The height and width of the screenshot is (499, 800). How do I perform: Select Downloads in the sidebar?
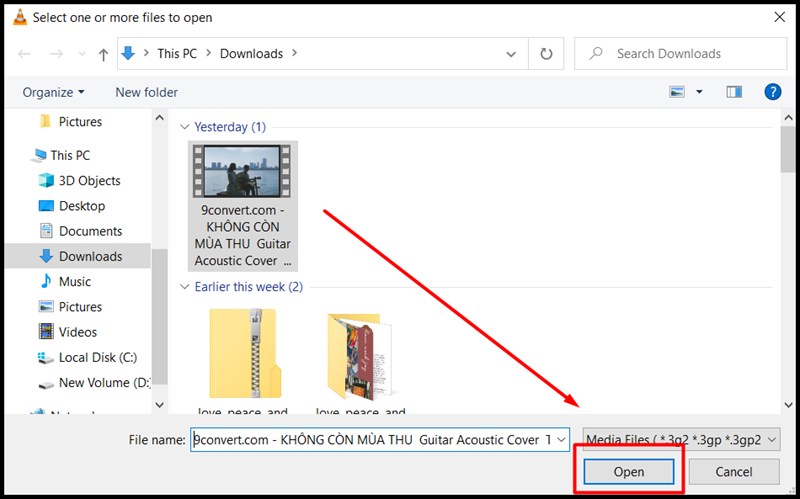tap(81, 256)
